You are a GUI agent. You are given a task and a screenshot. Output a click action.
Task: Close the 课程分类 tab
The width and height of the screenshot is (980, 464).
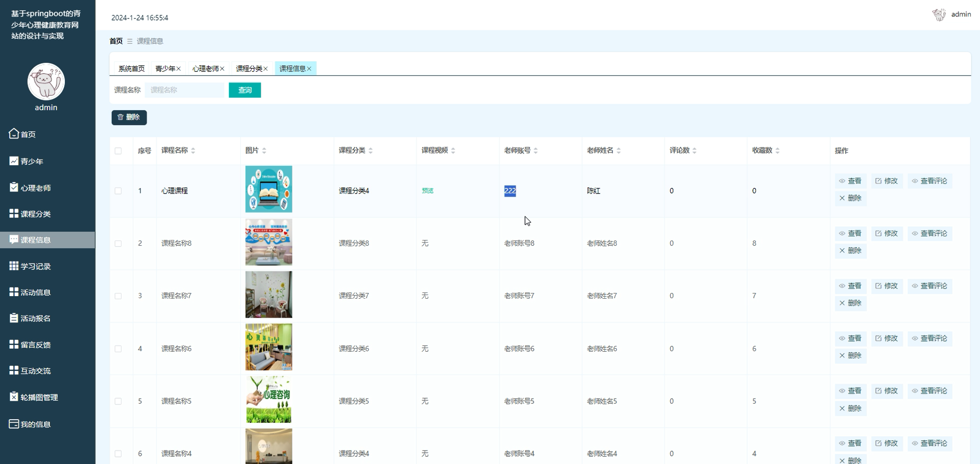click(x=266, y=68)
